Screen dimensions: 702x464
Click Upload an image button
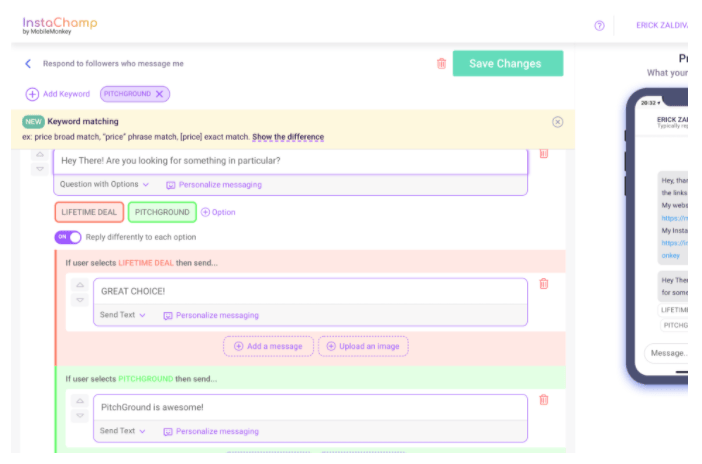[x=363, y=346]
